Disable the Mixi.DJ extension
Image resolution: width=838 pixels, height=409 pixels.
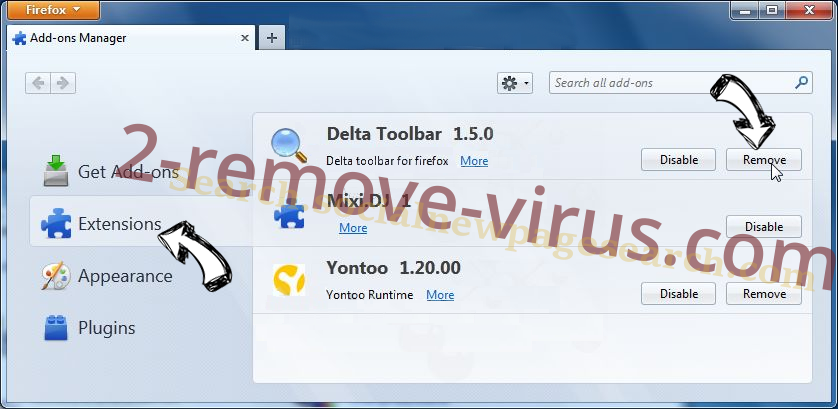tap(764, 227)
